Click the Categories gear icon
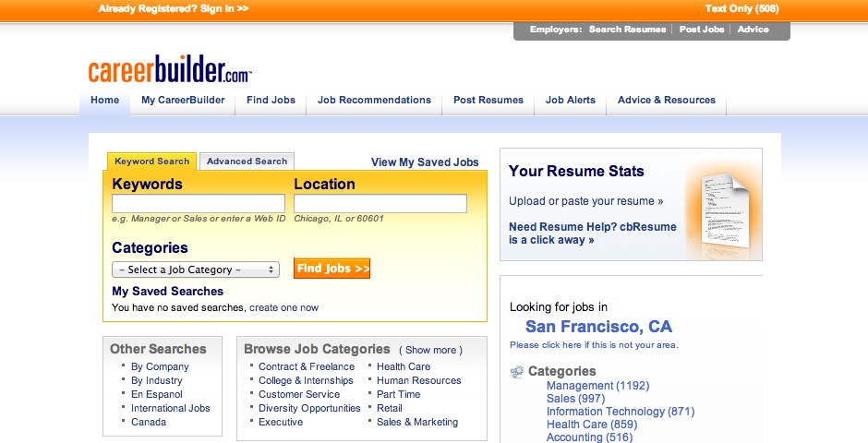This screenshot has height=443, width=868. pos(516,372)
